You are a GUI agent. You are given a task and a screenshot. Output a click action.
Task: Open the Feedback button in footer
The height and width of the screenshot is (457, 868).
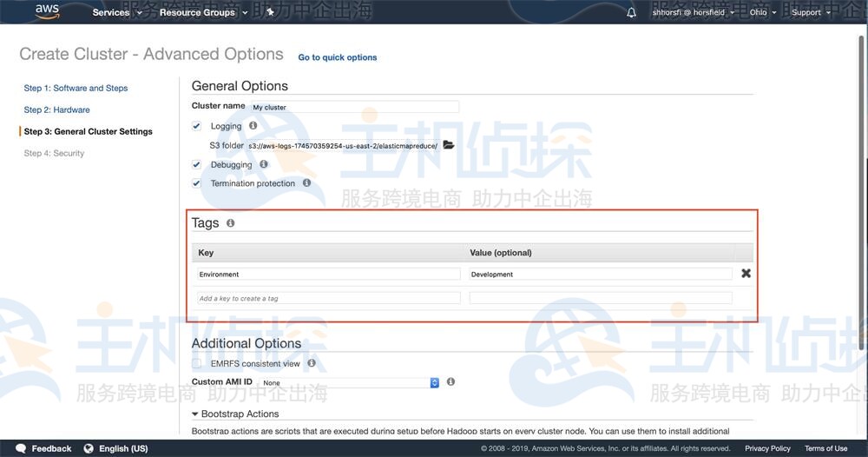pos(44,448)
